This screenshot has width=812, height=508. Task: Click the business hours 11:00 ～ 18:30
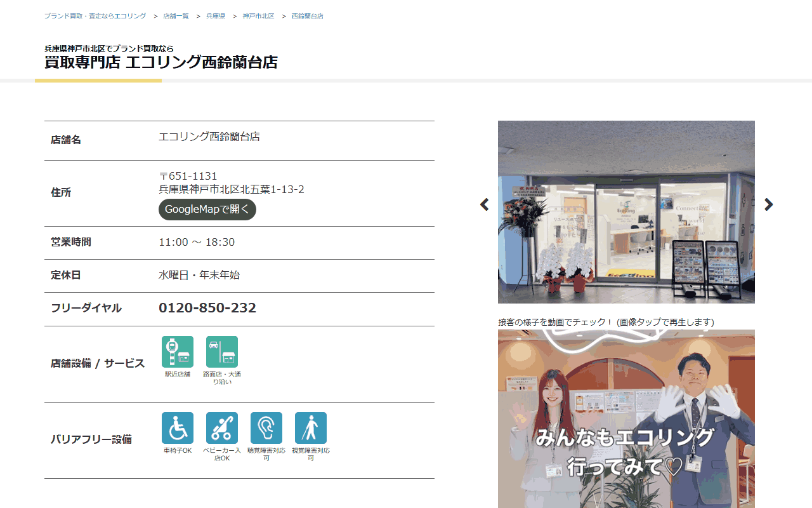pyautogui.click(x=197, y=242)
